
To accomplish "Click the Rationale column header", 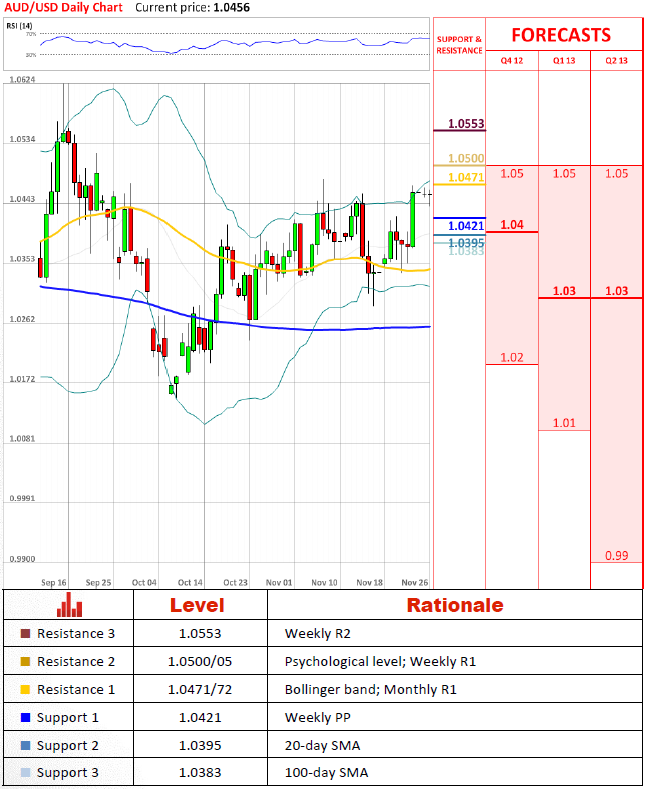I will click(x=455, y=605).
